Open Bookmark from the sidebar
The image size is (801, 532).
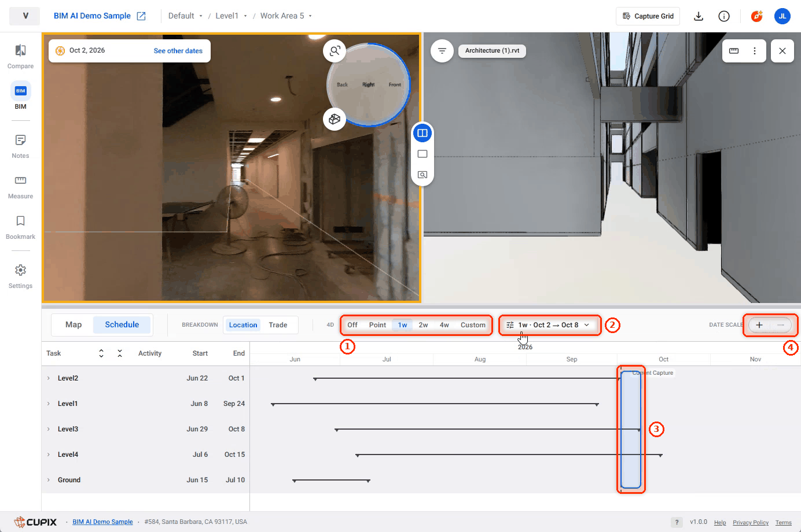pyautogui.click(x=20, y=227)
